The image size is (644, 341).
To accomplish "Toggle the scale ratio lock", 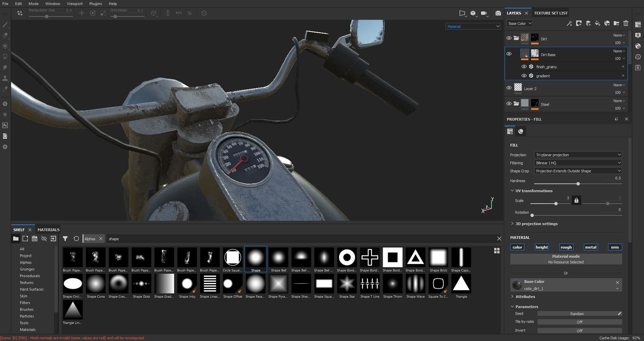I will 576,201.
